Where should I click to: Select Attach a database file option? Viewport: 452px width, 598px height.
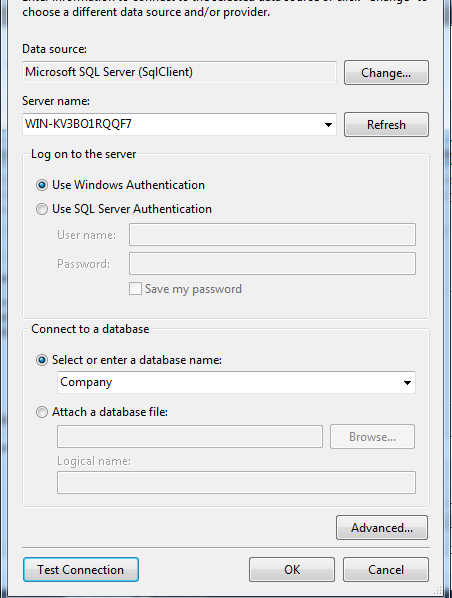(x=42, y=412)
